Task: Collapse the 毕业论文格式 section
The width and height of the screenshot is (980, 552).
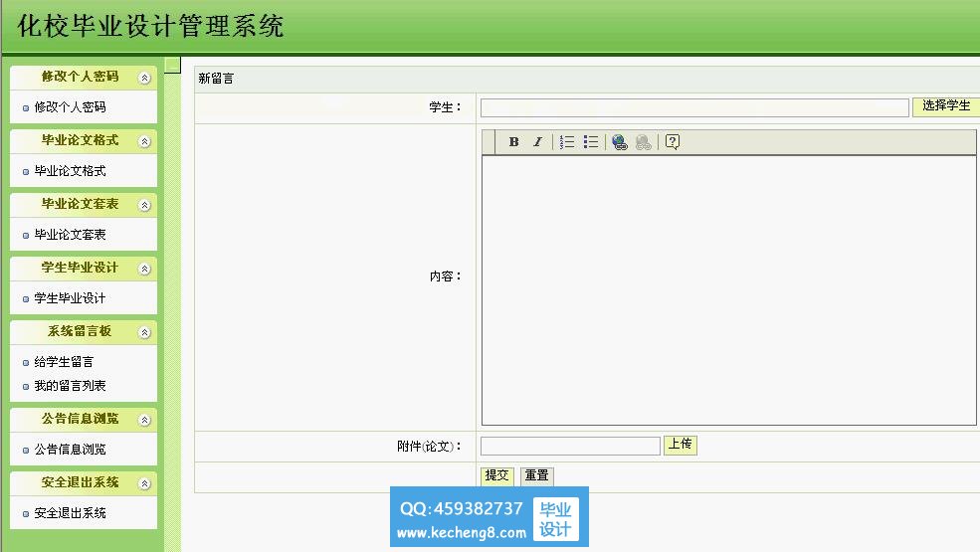Action: point(144,141)
